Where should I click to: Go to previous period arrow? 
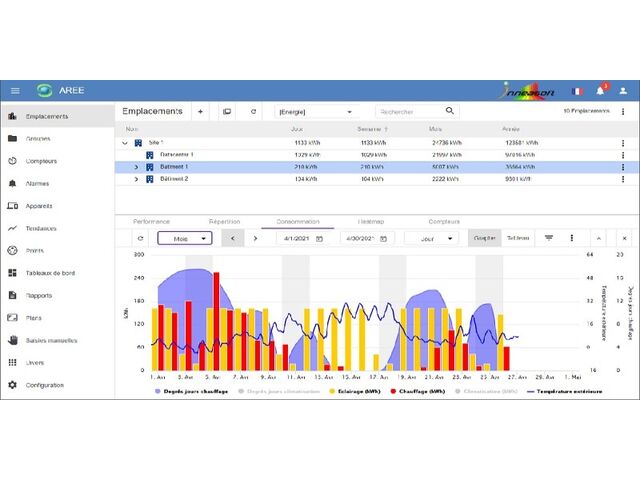233,239
